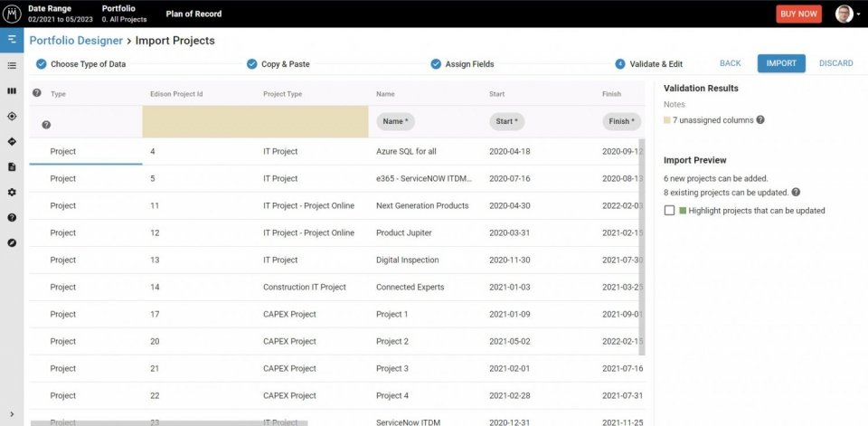Open the help question mark sidebar icon
This screenshot has height=426, width=868.
tap(12, 218)
